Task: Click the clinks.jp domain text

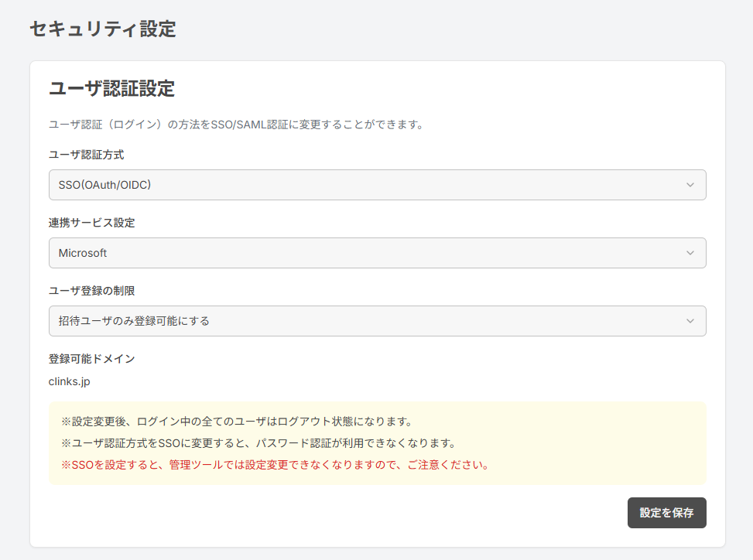Action: (x=70, y=382)
